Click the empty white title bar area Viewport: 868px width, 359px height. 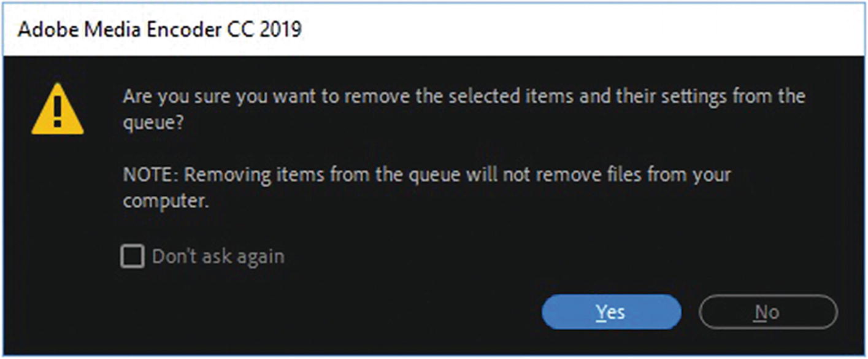pyautogui.click(x=583, y=29)
